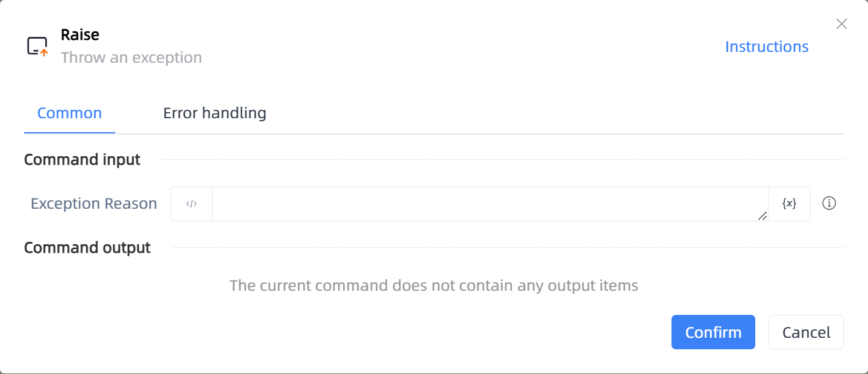This screenshot has height=374, width=868.
Task: Focus the Exception Reason text field
Action: (x=490, y=204)
